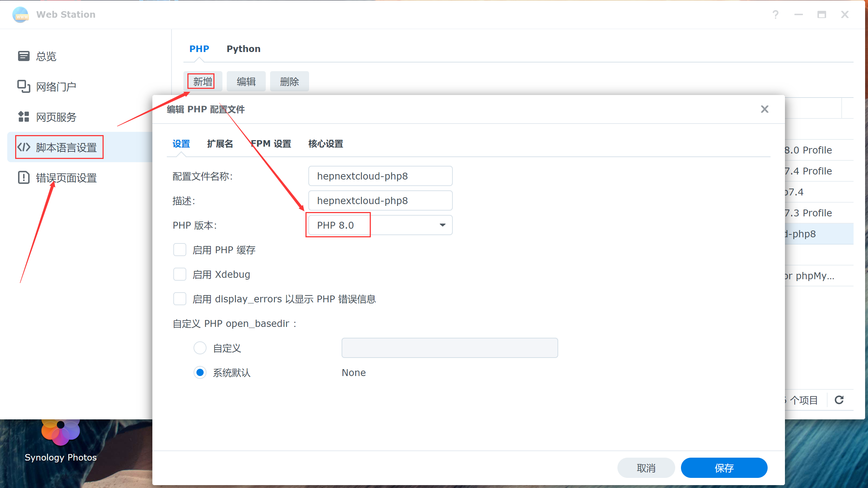Image resolution: width=868 pixels, height=488 pixels.
Task: Enable PHP 缓存 caching
Action: 179,250
